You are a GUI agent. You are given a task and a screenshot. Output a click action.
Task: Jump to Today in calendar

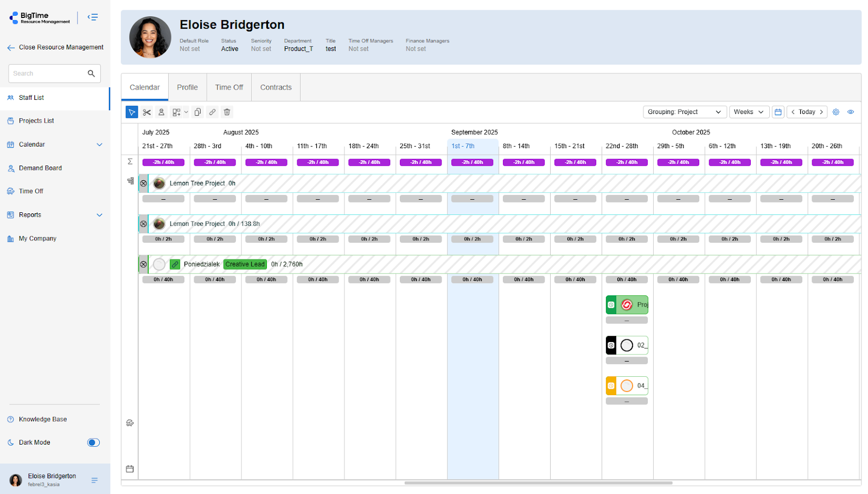click(x=807, y=112)
